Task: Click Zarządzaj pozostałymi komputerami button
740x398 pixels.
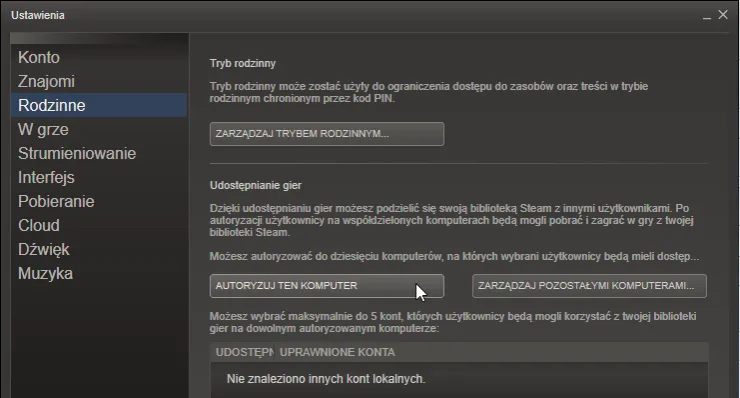Action: [589, 286]
